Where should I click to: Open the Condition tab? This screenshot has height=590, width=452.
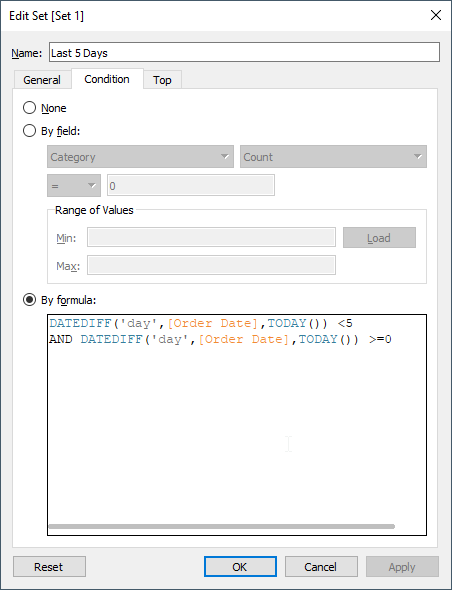tap(107, 79)
